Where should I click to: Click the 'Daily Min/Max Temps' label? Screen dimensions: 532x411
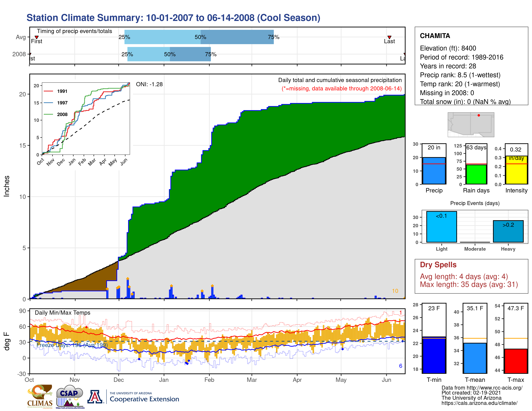pos(63,313)
